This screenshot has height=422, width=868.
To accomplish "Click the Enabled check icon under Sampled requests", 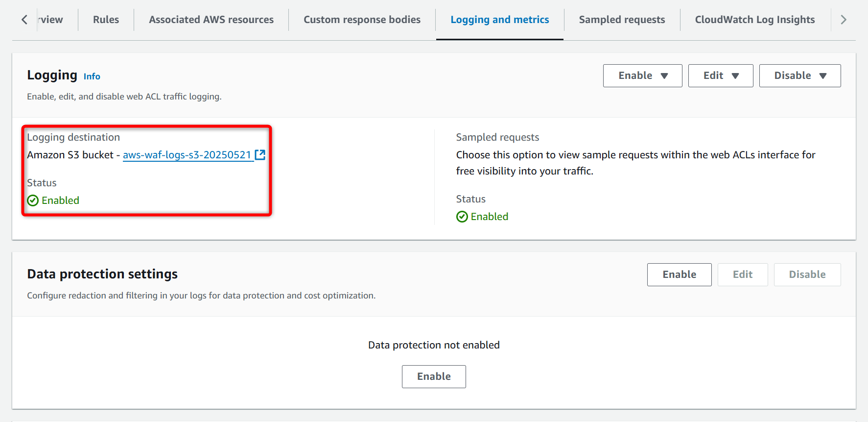I will (x=462, y=217).
